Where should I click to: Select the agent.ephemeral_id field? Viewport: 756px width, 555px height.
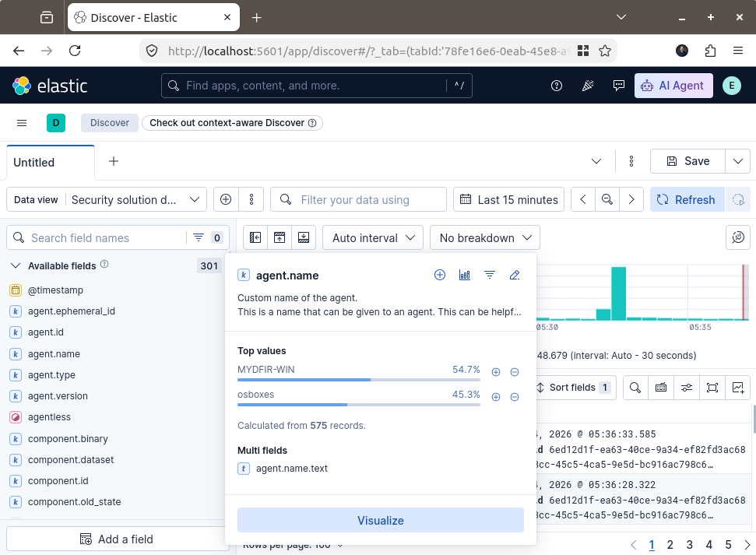click(72, 311)
